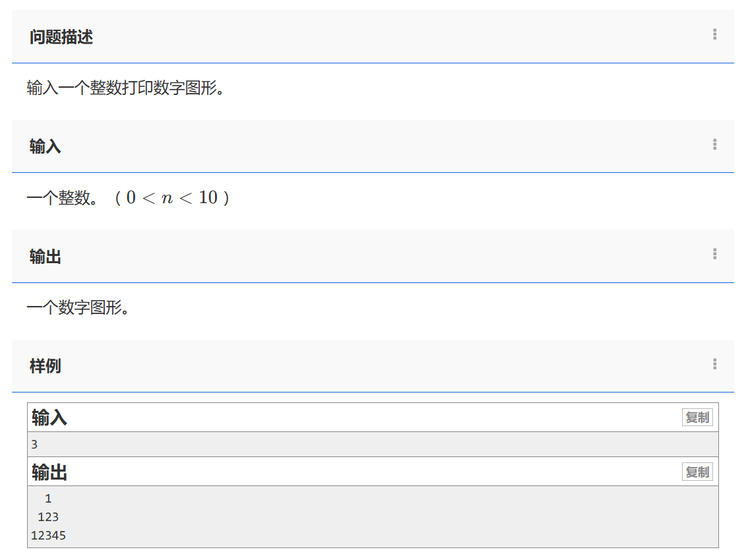Screen dimensions: 750x560
Task: Select the output line containing 12345
Action: pyautogui.click(x=47, y=535)
